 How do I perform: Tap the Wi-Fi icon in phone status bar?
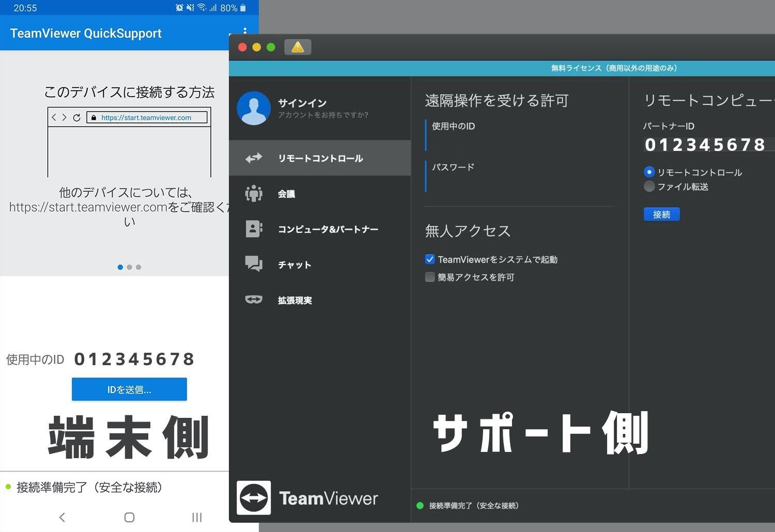pos(202,8)
